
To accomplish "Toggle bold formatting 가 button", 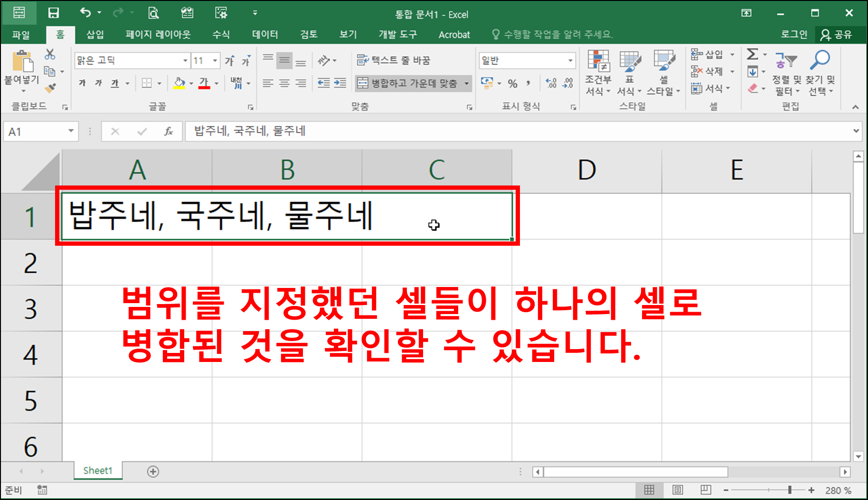I will pos(82,83).
